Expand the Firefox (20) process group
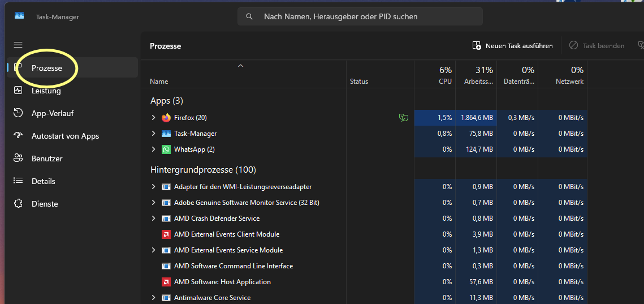 (153, 118)
